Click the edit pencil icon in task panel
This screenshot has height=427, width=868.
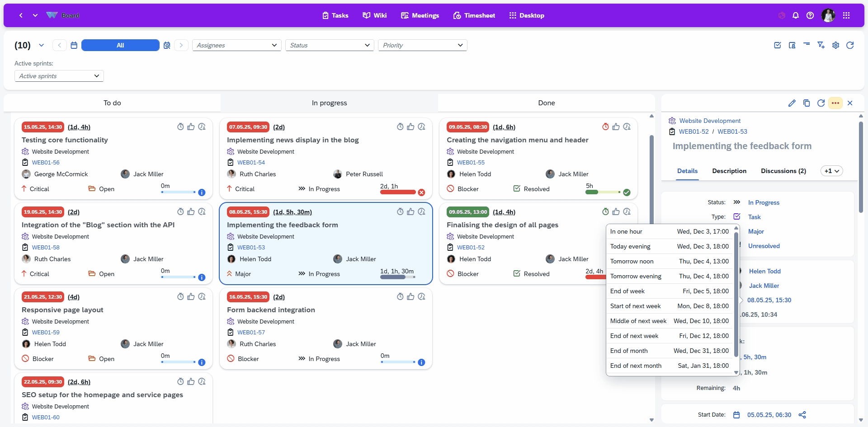click(x=792, y=103)
